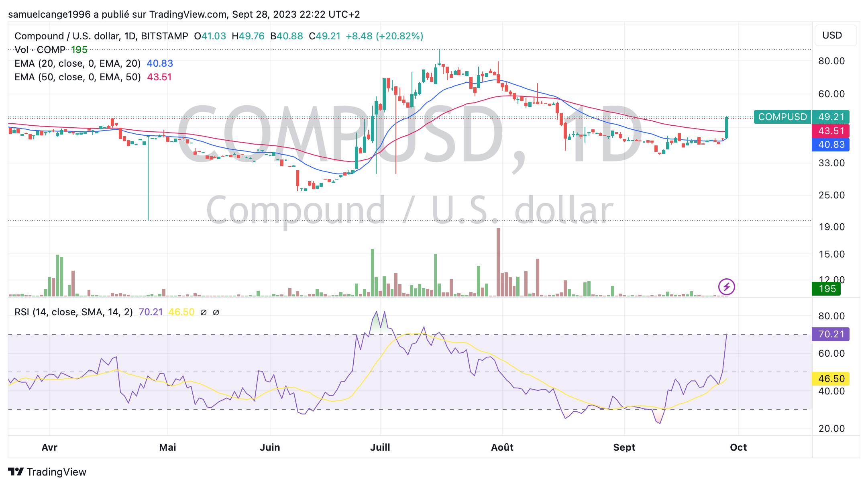Open the RSI indicator legend entry
The image size is (868, 486).
(73, 312)
